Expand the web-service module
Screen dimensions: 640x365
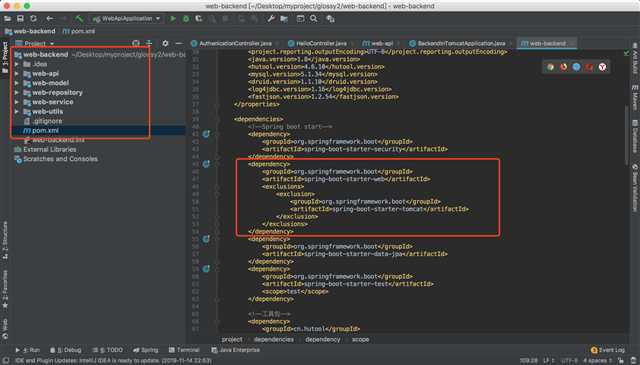17,102
